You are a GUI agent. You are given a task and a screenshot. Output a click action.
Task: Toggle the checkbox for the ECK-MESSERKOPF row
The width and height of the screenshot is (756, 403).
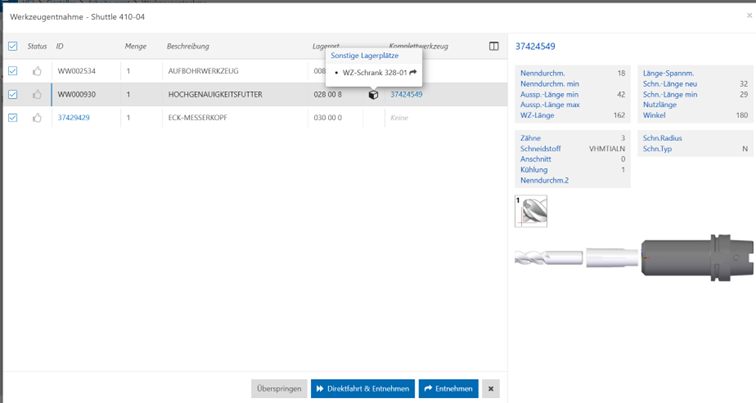click(13, 117)
